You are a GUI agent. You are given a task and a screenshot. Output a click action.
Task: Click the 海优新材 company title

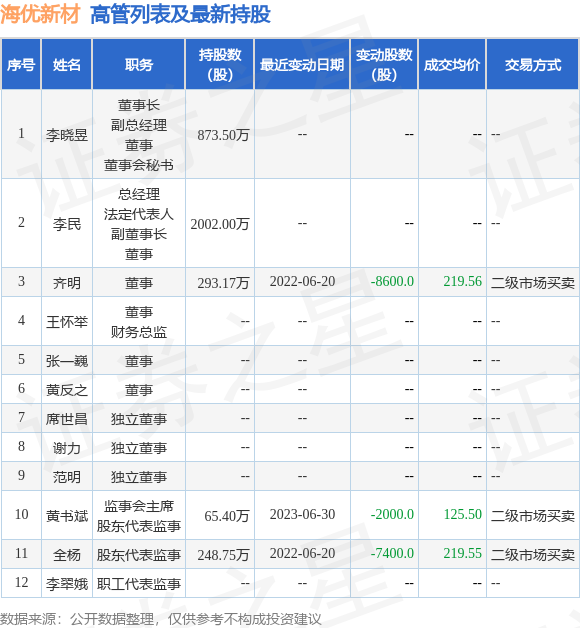[x=40, y=14]
